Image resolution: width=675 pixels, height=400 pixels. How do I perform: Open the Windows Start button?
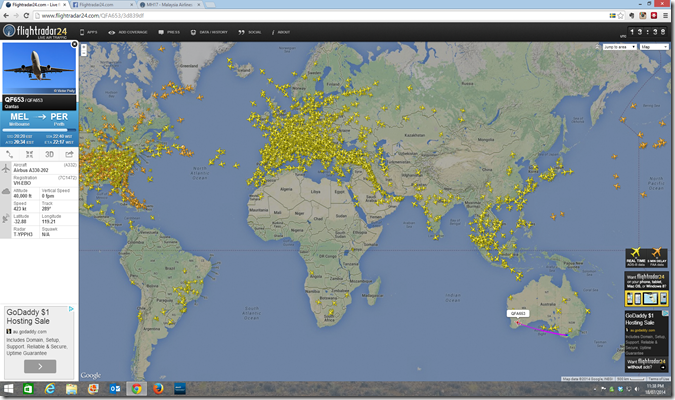pyautogui.click(x=8, y=389)
